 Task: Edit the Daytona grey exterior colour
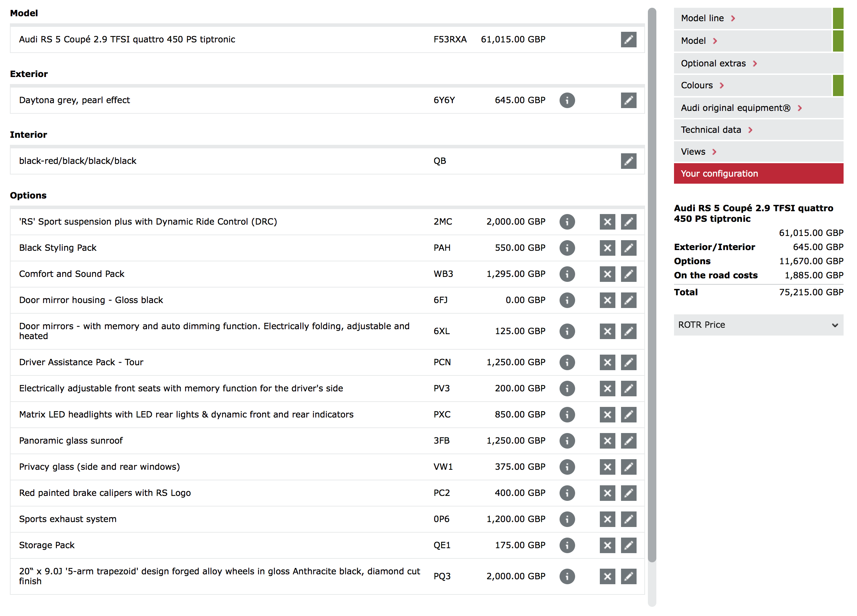point(628,100)
